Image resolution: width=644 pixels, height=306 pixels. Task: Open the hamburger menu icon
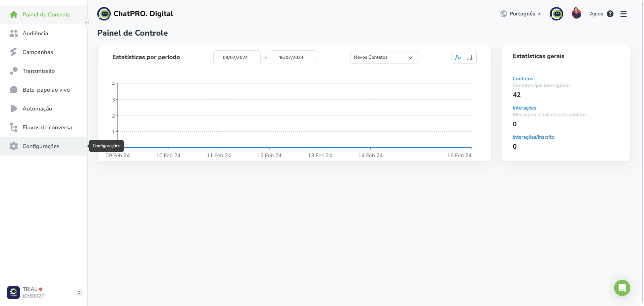pos(624,14)
